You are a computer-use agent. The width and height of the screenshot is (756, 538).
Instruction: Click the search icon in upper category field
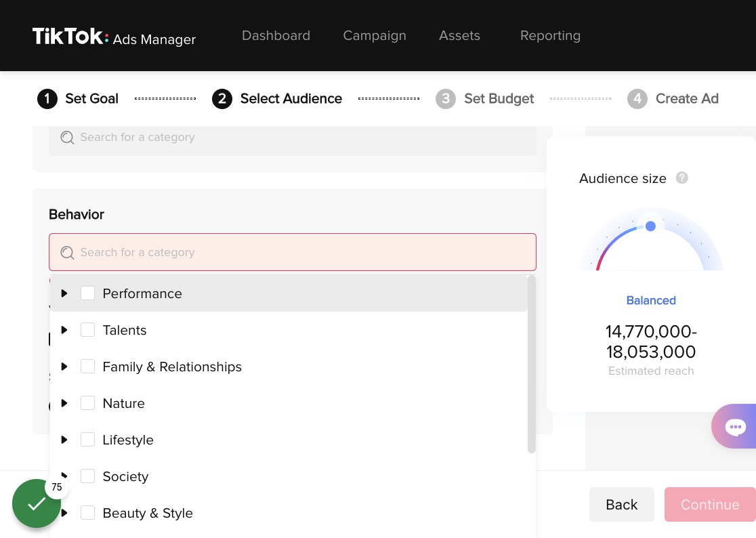pyautogui.click(x=67, y=138)
